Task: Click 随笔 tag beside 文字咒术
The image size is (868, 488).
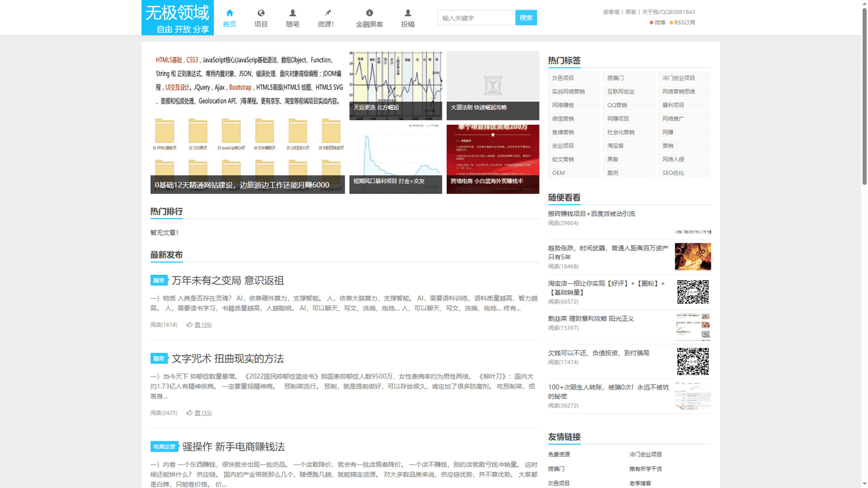Action: click(159, 358)
